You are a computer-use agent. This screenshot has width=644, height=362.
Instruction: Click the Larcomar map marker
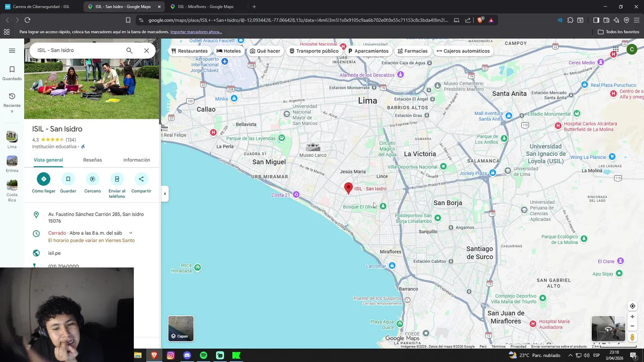click(x=392, y=265)
